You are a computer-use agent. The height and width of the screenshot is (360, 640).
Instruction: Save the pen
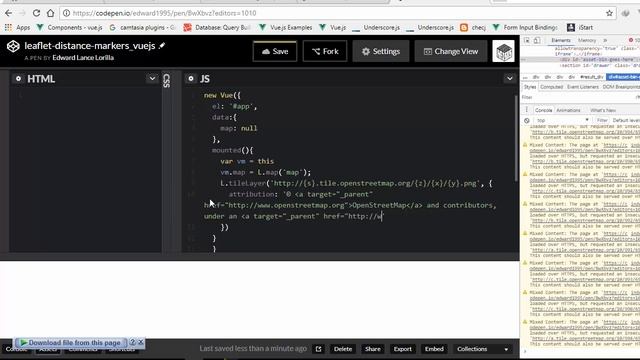click(x=275, y=51)
